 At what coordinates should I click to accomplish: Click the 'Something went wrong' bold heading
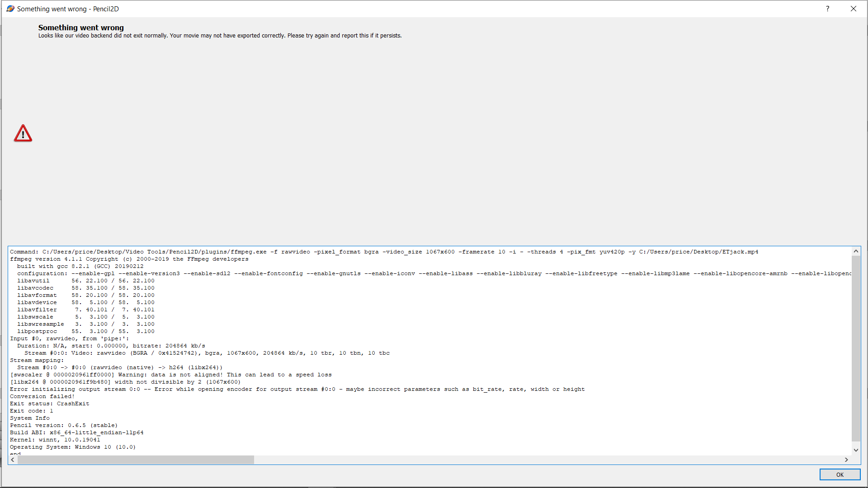point(81,28)
